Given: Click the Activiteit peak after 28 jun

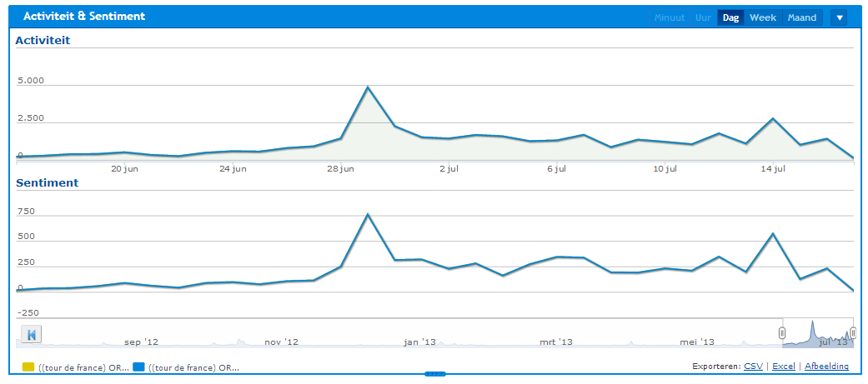Looking at the screenshot, I should (368, 87).
